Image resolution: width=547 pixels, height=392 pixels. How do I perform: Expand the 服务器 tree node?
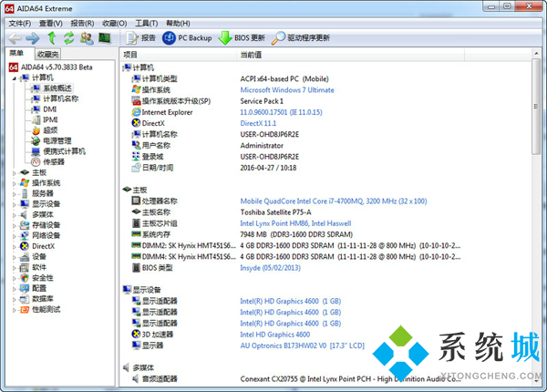click(x=15, y=194)
